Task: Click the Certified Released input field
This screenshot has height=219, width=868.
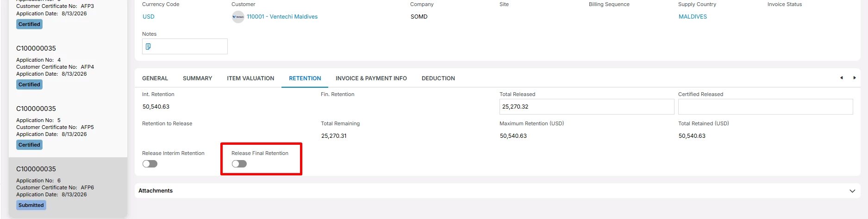Action: pyautogui.click(x=766, y=107)
